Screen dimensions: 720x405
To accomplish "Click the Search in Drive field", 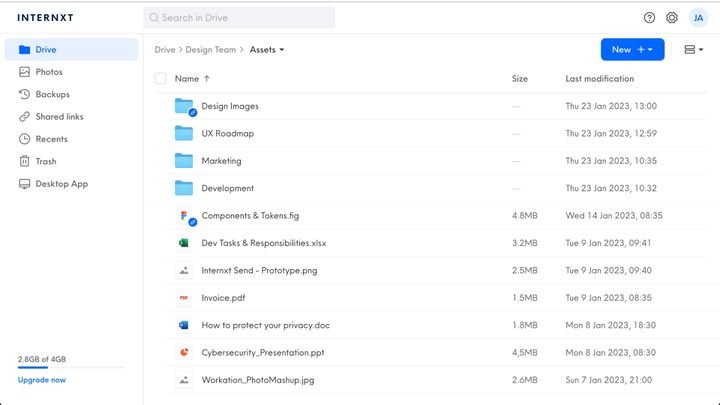I will click(x=239, y=18).
